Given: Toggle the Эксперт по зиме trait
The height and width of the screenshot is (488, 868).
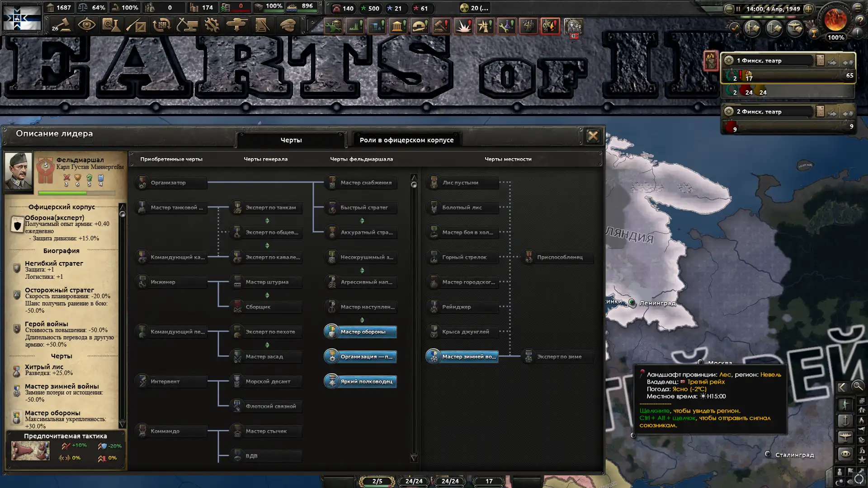Looking at the screenshot, I should [x=557, y=357].
